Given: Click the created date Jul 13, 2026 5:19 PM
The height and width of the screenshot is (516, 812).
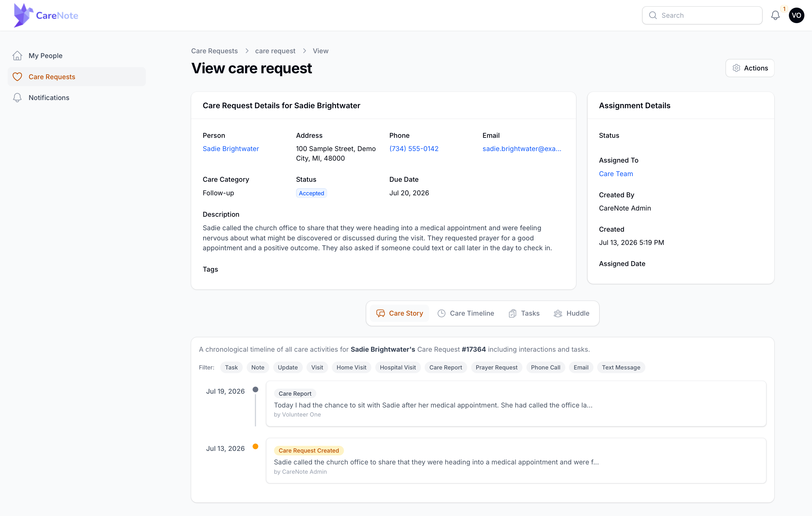Looking at the screenshot, I should [631, 242].
